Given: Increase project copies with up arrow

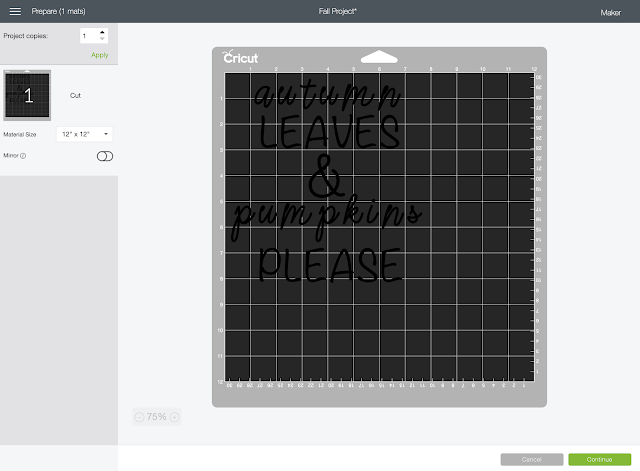Looking at the screenshot, I should [x=102, y=32].
